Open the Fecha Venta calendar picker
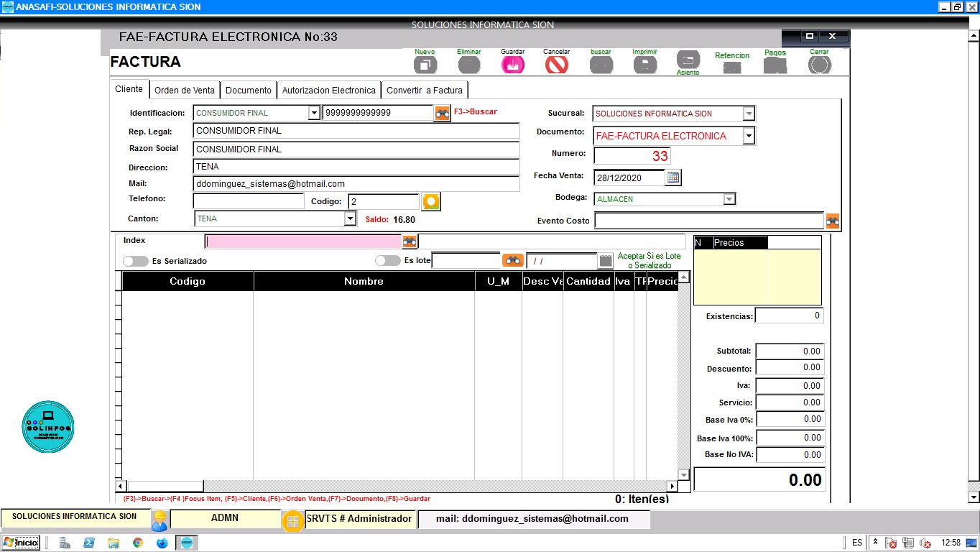 coord(673,178)
